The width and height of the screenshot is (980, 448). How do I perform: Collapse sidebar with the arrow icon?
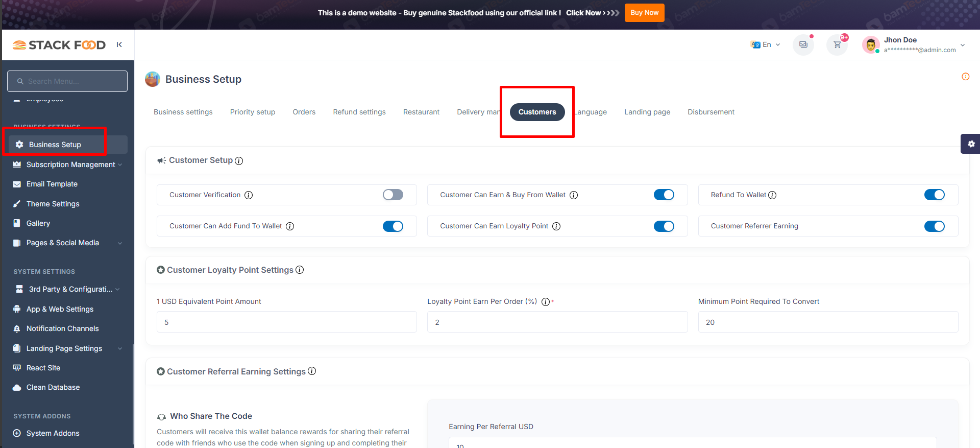(119, 44)
